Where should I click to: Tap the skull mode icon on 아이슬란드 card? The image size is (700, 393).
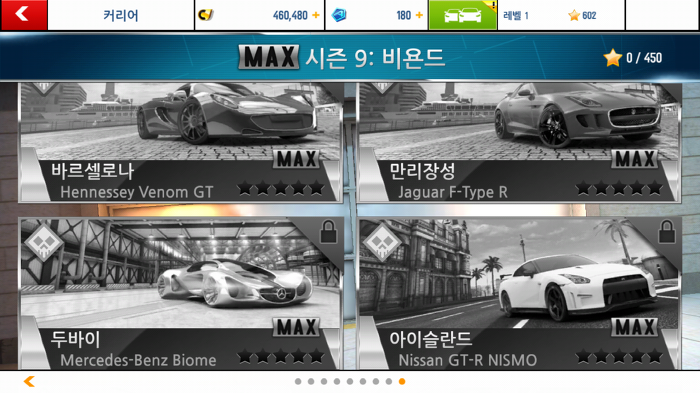click(382, 242)
